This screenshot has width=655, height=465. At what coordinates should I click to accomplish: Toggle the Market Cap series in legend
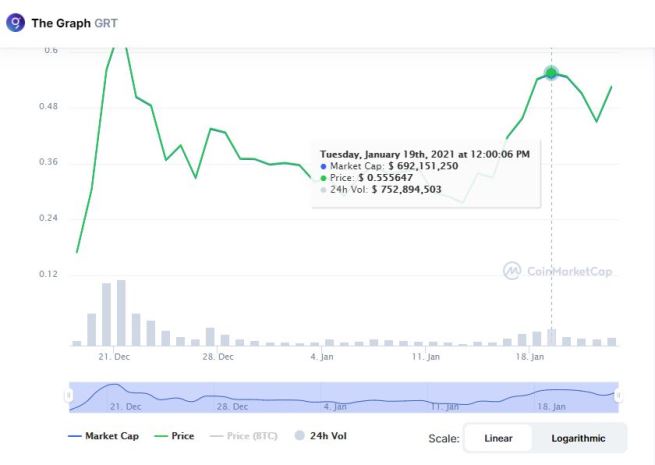pos(103,436)
